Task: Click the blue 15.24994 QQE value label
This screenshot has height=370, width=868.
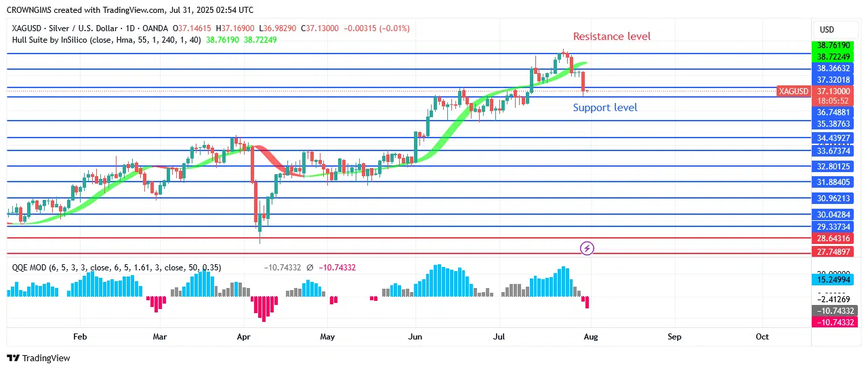Action: [x=833, y=279]
